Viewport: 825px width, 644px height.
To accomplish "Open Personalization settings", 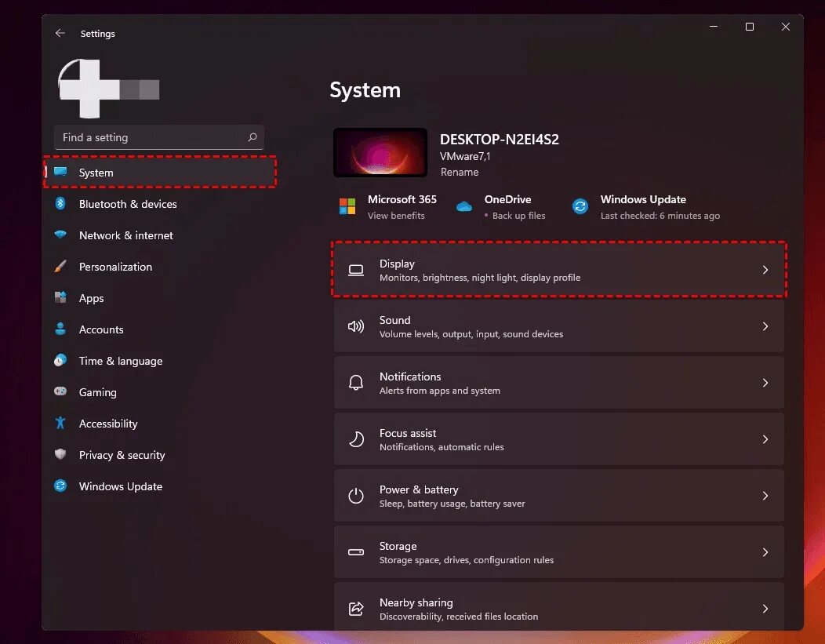I will pyautogui.click(x=160, y=267).
